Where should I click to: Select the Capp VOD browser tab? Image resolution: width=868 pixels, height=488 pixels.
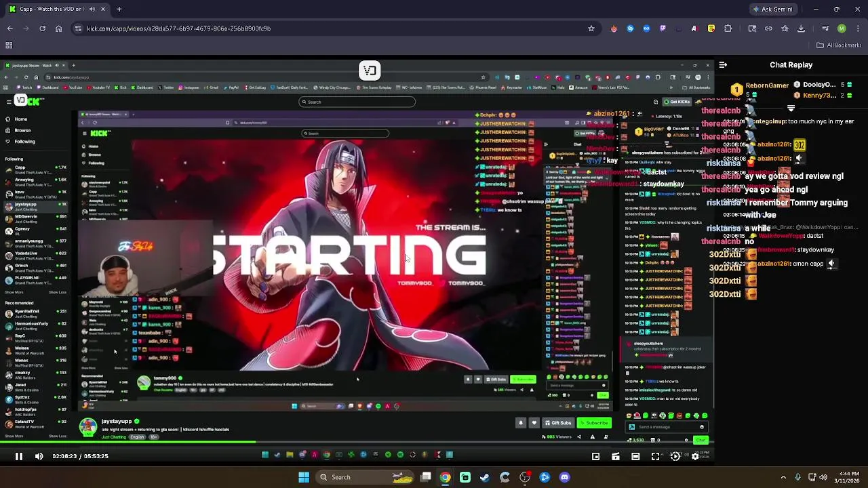[x=57, y=9]
